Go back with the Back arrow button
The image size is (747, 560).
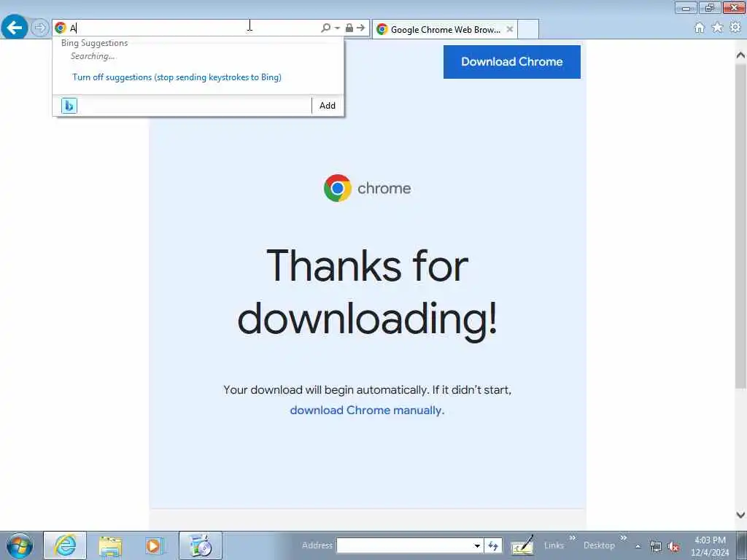tap(15, 28)
